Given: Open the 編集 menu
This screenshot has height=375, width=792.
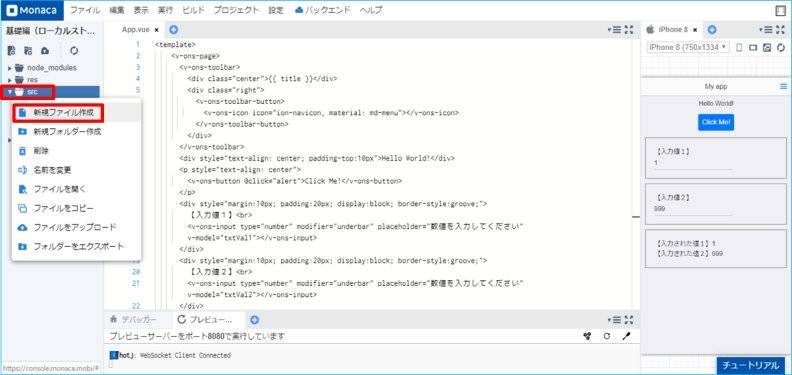Looking at the screenshot, I should coord(117,10).
